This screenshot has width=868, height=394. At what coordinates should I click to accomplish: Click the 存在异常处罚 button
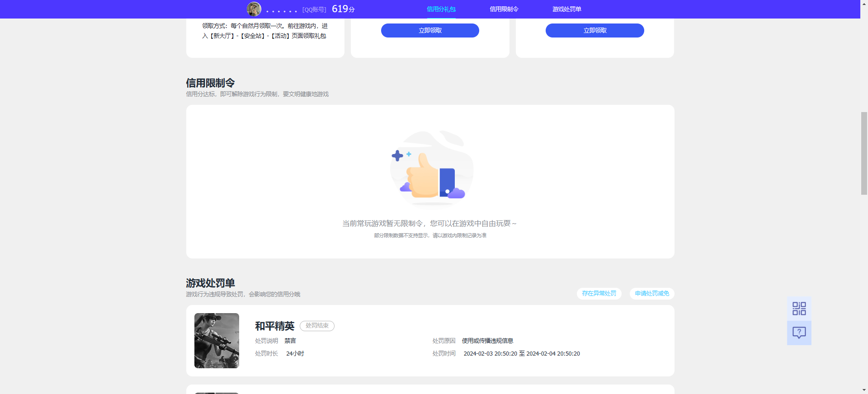point(599,294)
